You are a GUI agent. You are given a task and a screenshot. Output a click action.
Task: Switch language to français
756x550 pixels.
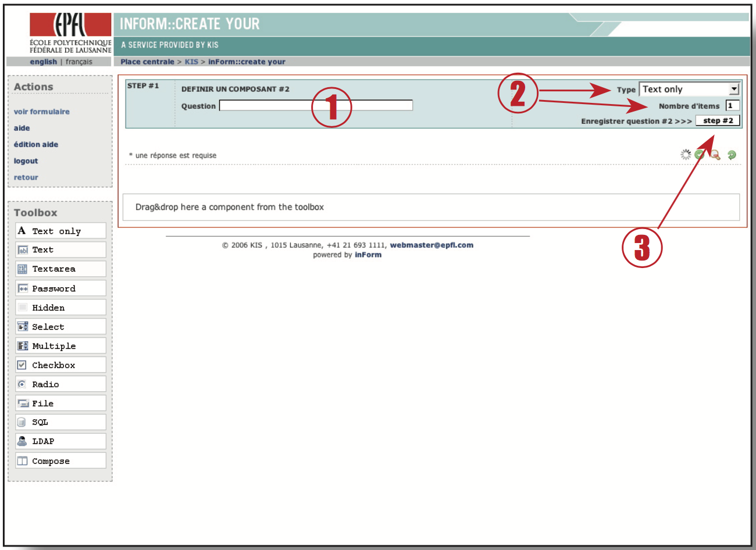[79, 62]
